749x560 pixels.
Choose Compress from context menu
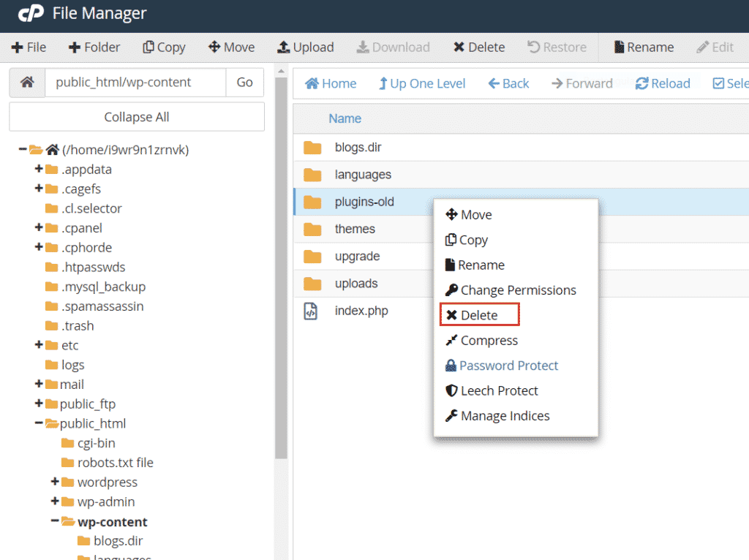coord(481,341)
